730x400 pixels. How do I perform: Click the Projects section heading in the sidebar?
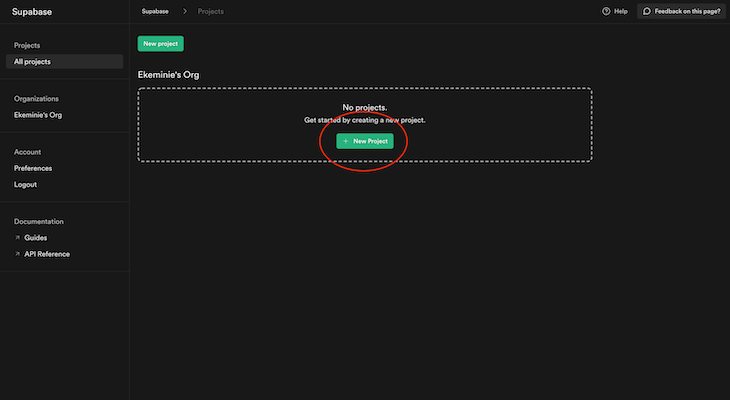pyautogui.click(x=27, y=46)
